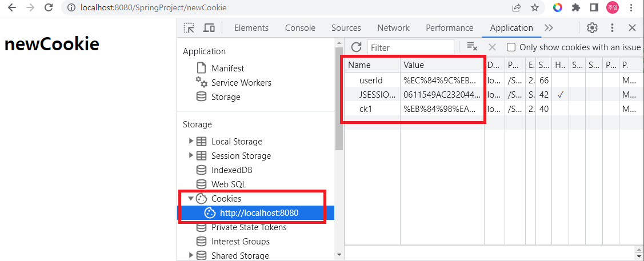Viewport: 644px width, 261px height.
Task: Toggle device toolbar emulation
Action: click(209, 28)
